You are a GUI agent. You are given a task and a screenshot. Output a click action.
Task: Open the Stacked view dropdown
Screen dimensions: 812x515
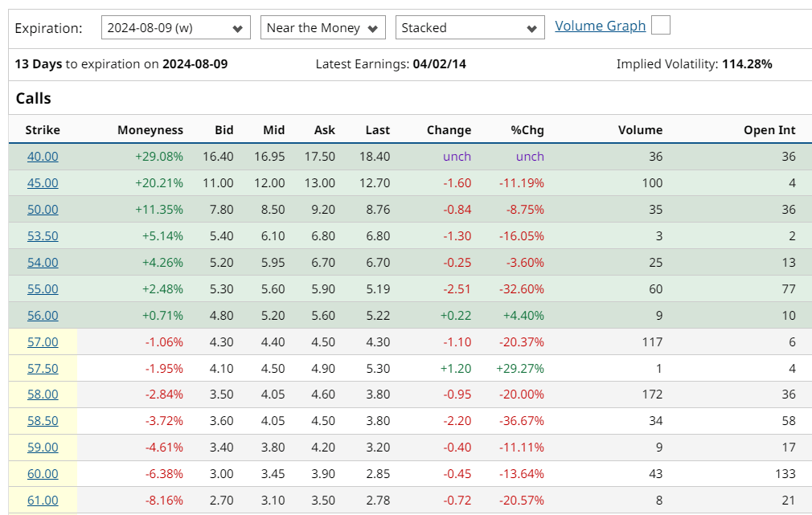(x=470, y=27)
